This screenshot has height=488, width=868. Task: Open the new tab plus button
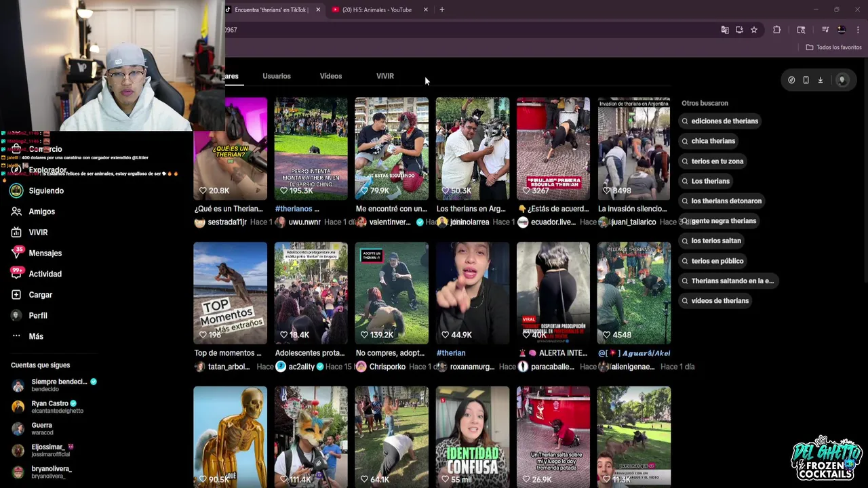[441, 9]
